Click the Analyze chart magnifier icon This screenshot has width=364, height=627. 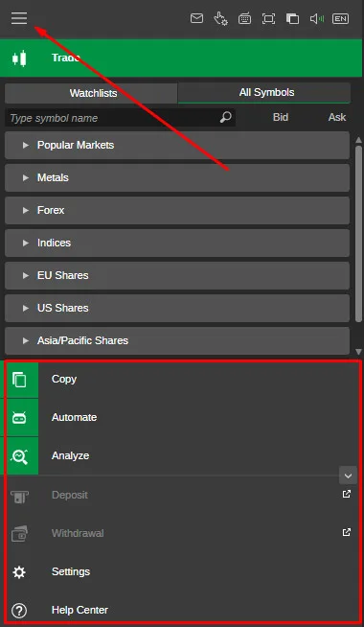(x=19, y=456)
